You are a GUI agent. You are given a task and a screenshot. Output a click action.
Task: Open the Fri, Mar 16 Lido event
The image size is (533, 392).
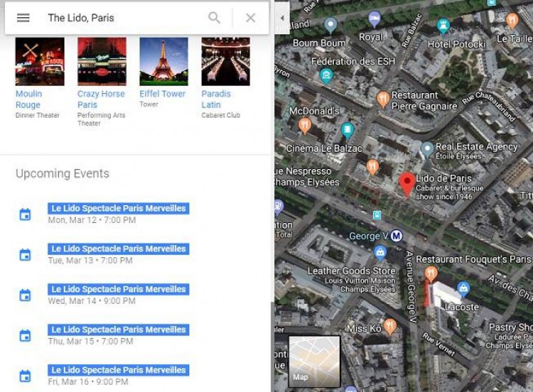[x=118, y=371]
